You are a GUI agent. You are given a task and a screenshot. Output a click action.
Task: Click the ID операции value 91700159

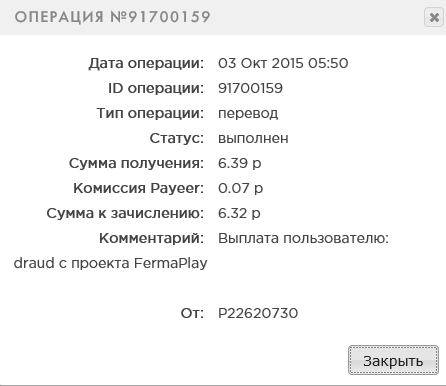250,88
